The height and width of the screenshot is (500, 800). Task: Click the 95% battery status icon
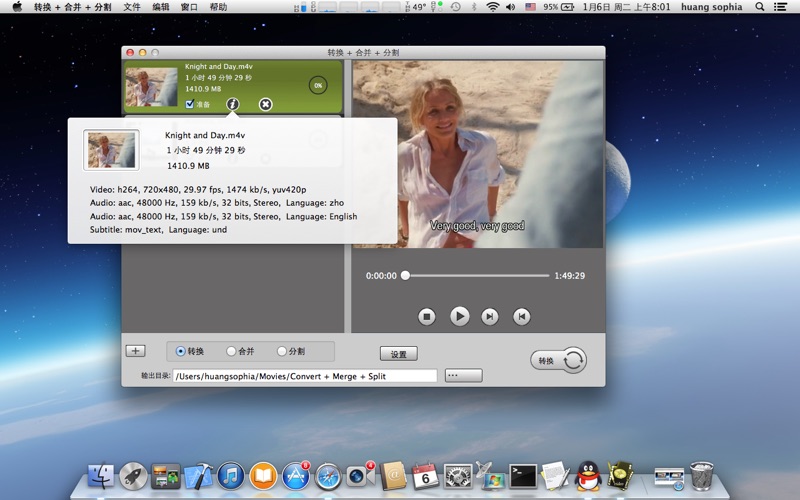[x=559, y=7]
